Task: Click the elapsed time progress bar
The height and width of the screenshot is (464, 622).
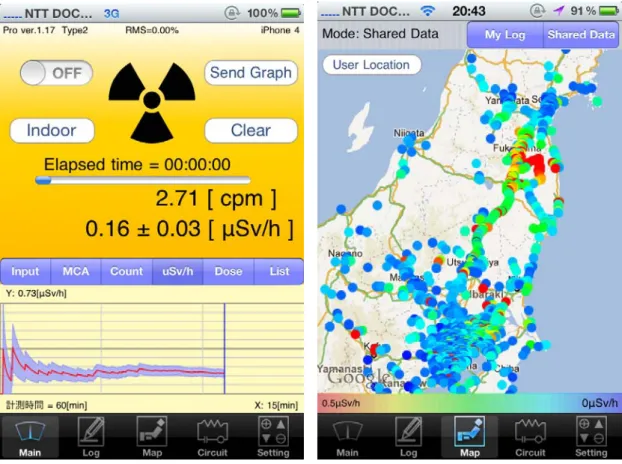Action: [143, 180]
